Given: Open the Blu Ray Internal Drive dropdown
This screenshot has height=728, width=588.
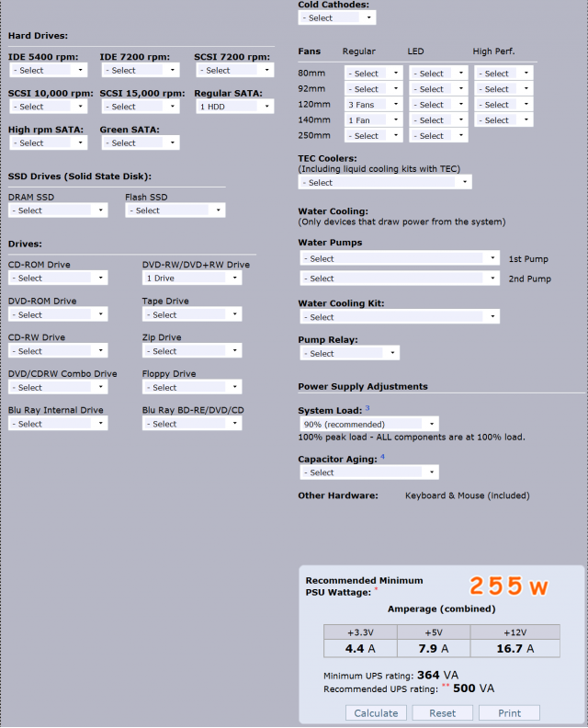Looking at the screenshot, I should click(58, 424).
